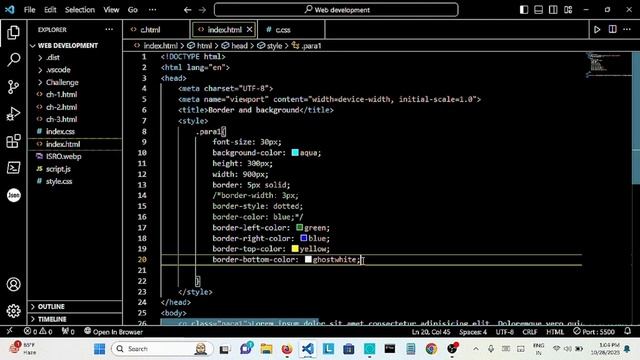Click the ports forwarded indicator in status bar
Image resolution: width=640 pixels, height=360 pixels.
[x=68, y=331]
